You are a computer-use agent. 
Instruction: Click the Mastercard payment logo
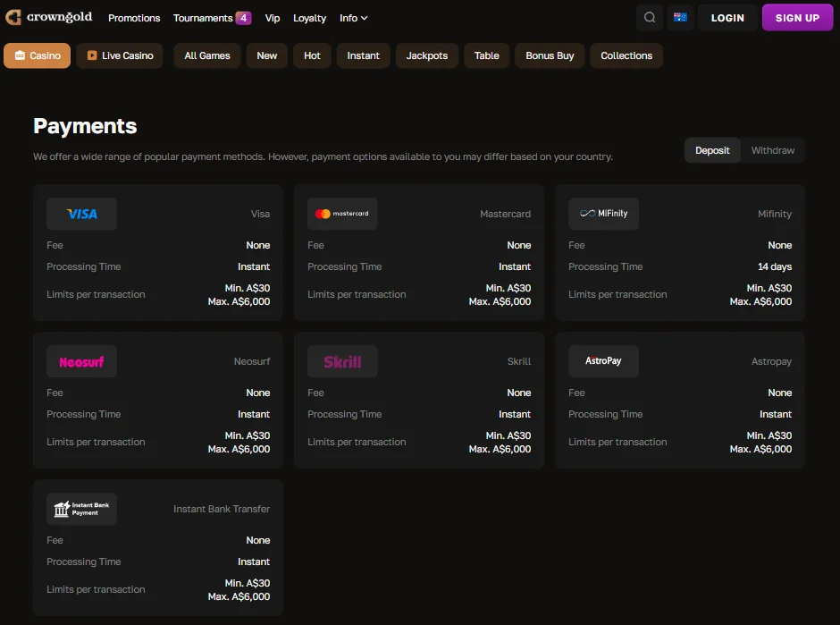point(342,213)
